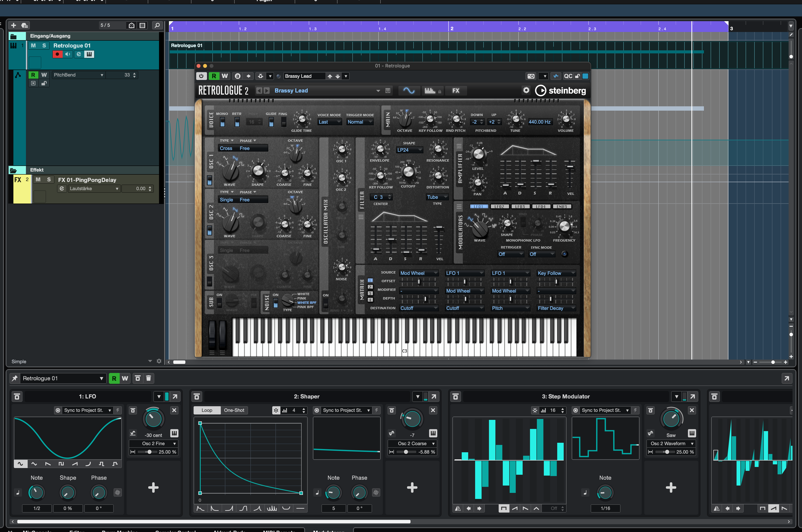Toggle plugin bypass power button
The image size is (802, 532).
(x=201, y=76)
